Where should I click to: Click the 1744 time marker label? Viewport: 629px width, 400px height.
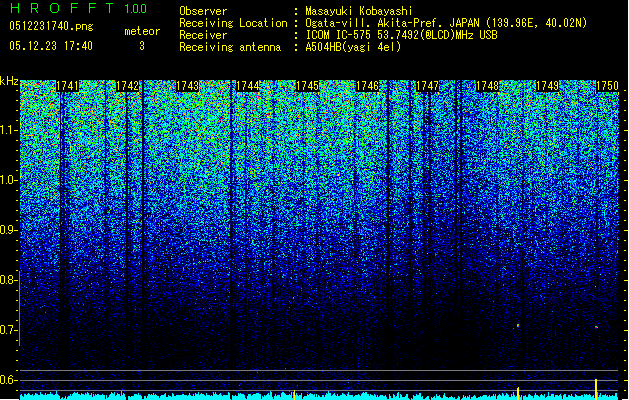(x=248, y=86)
